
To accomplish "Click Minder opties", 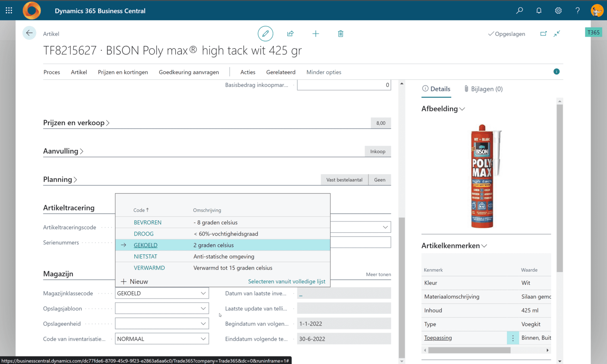I will pyautogui.click(x=324, y=72).
